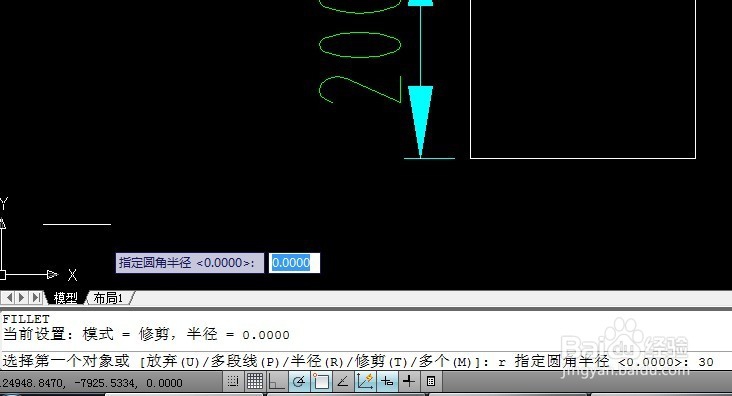
Task: Click the 指定圆角半径 dynamic prompt label
Action: click(190, 263)
